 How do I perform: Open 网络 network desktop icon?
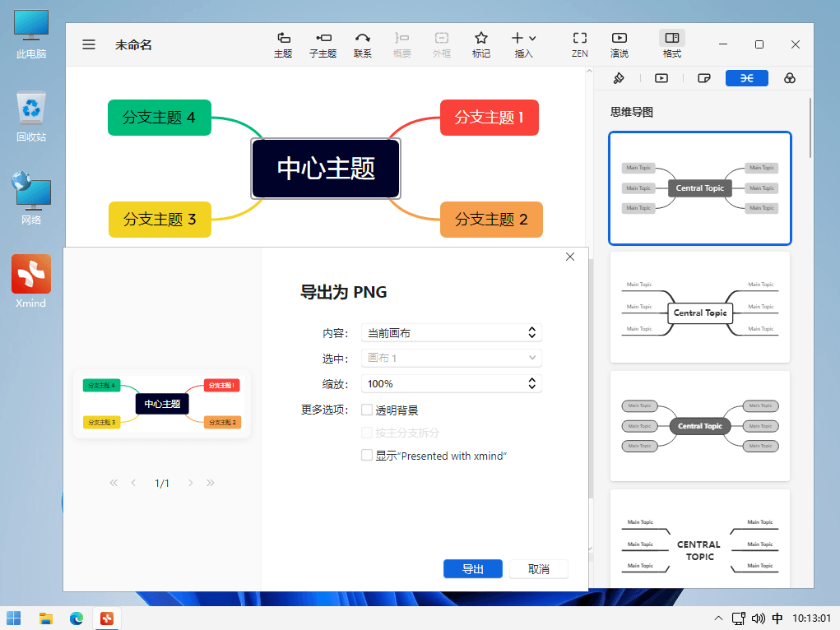click(x=31, y=199)
